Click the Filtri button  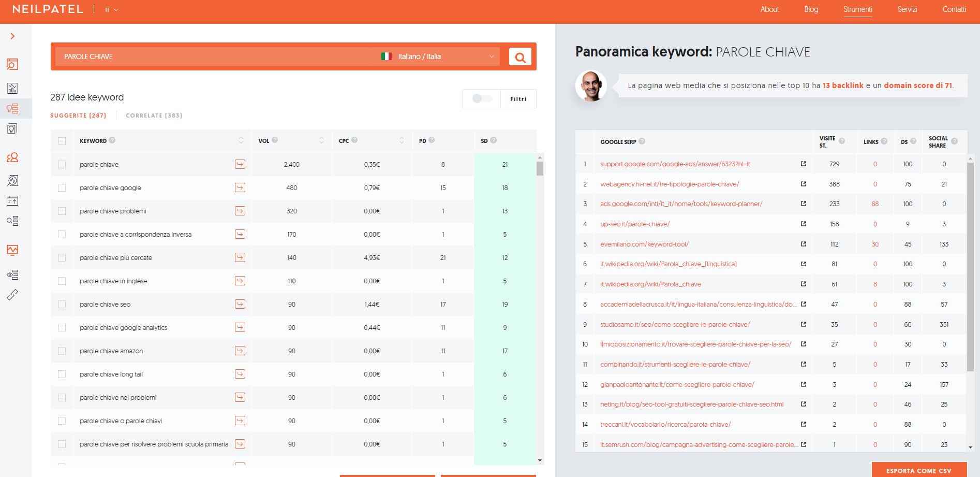(x=518, y=98)
